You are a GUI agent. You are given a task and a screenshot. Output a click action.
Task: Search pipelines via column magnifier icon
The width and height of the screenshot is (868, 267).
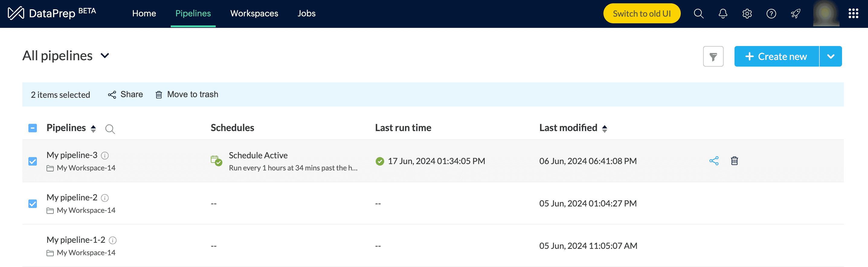[110, 129]
